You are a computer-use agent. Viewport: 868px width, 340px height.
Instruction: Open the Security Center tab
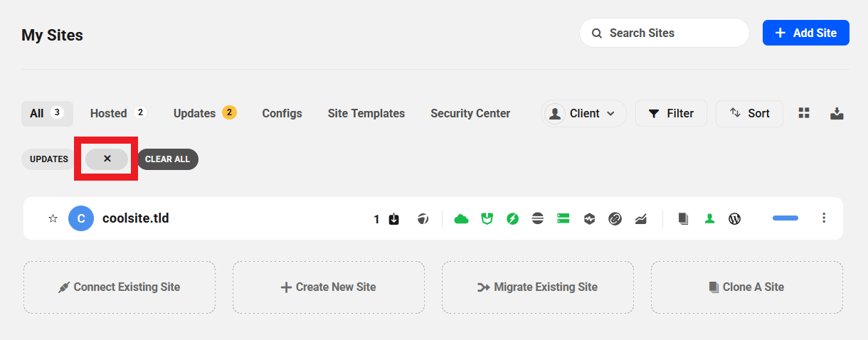click(x=470, y=113)
